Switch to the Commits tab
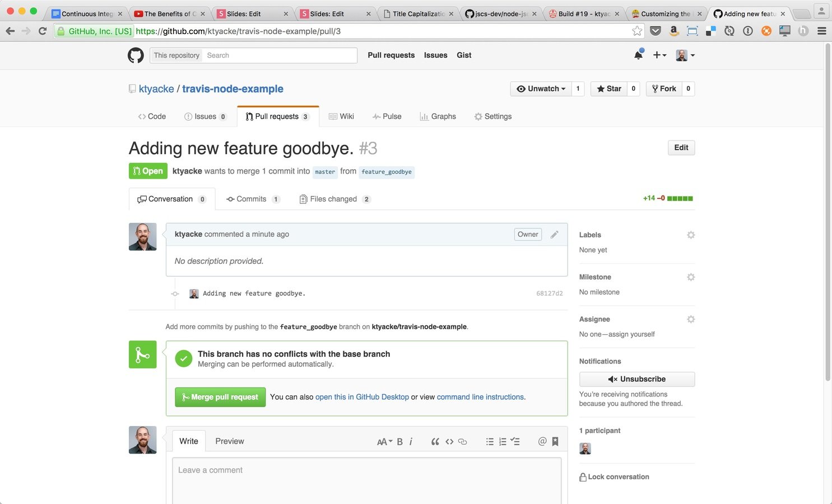Viewport: 832px width, 504px height. click(x=253, y=199)
